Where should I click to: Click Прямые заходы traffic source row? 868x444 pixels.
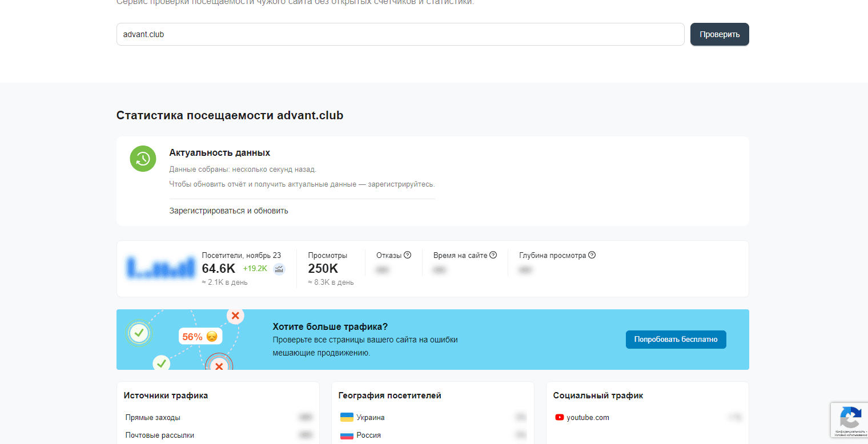(152, 417)
